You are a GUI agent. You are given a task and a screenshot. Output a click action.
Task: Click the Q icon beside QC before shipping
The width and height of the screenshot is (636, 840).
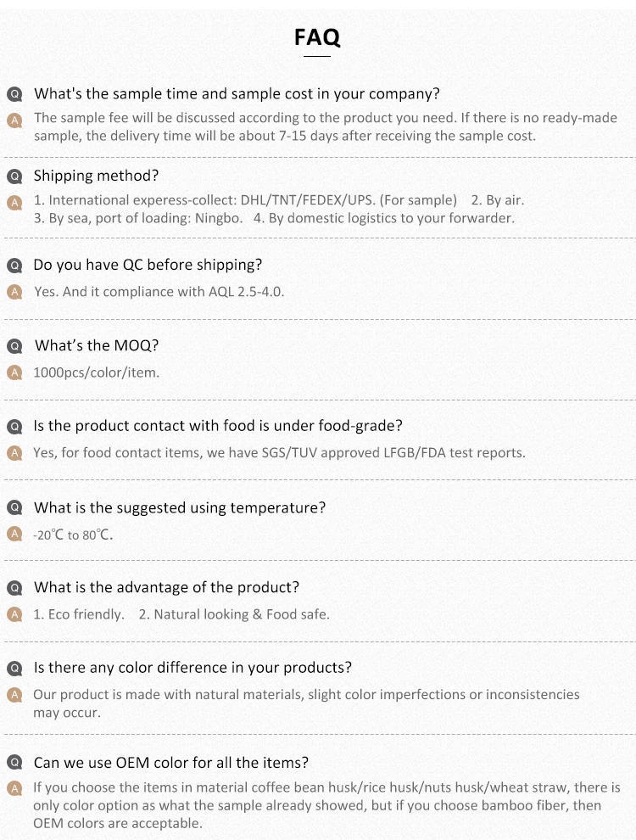click(14, 266)
